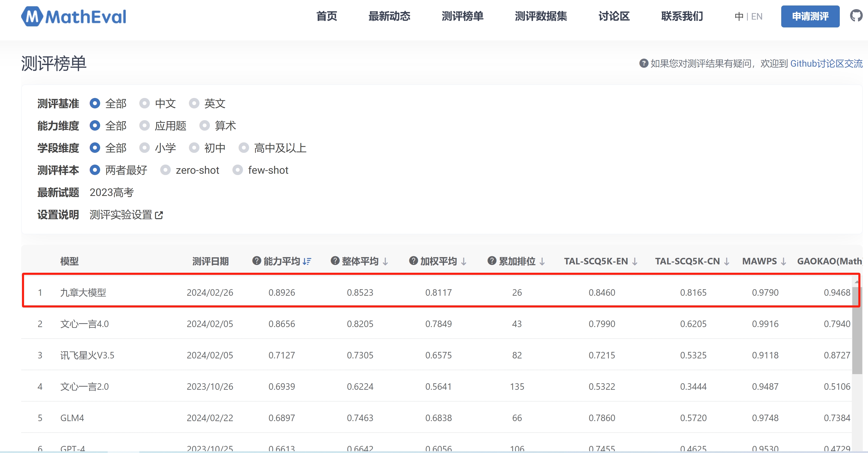Open 联系我们 nav item
The image size is (868, 453).
pos(682,16)
